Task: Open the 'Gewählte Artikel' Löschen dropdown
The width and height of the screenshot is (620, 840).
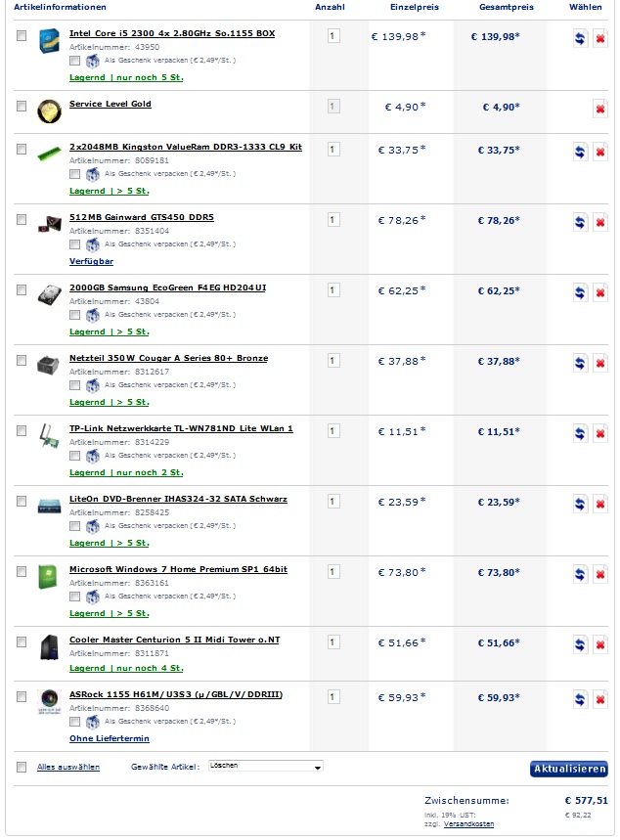Action: (264, 767)
